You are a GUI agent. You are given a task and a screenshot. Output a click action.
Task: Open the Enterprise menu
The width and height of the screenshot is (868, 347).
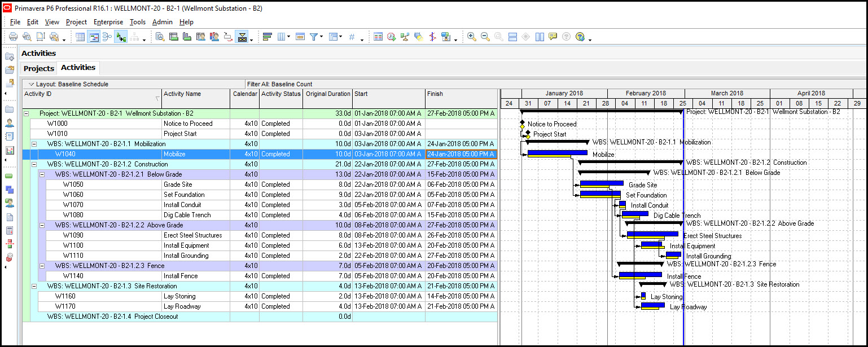point(108,22)
